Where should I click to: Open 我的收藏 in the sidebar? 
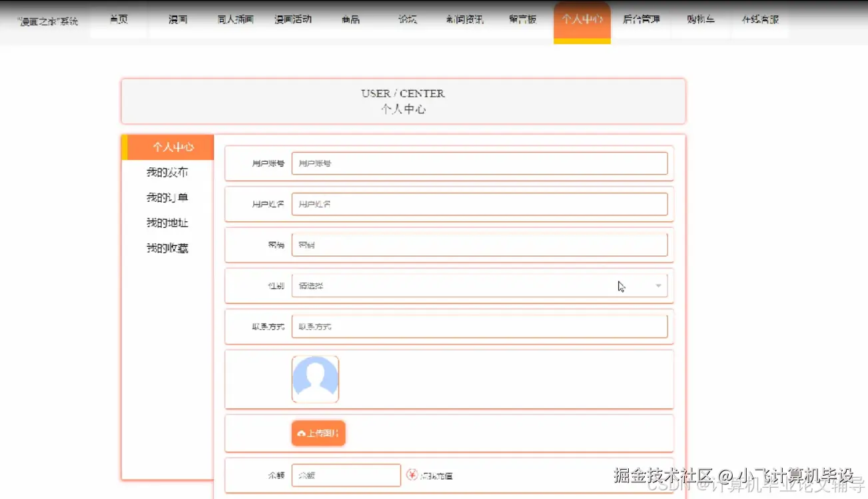click(167, 248)
